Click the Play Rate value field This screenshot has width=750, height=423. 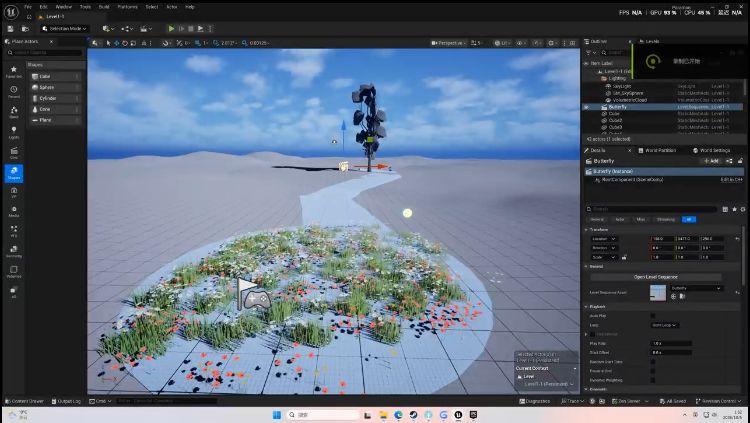click(672, 344)
